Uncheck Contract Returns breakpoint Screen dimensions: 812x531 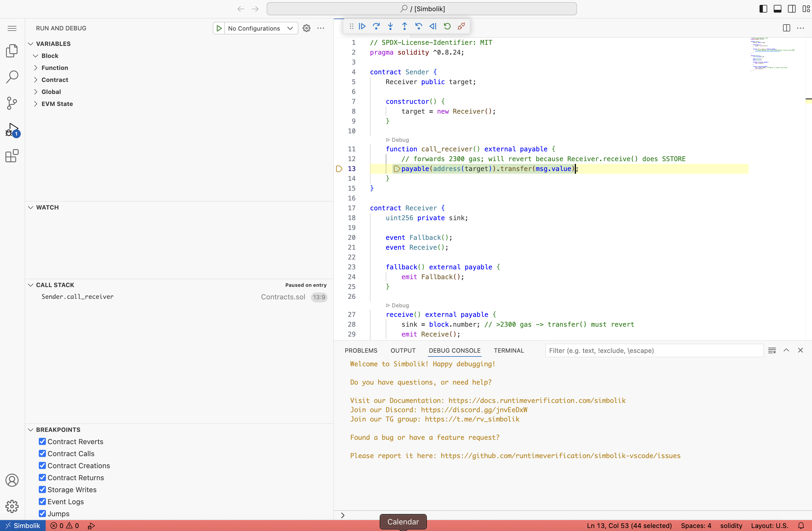tap(42, 477)
